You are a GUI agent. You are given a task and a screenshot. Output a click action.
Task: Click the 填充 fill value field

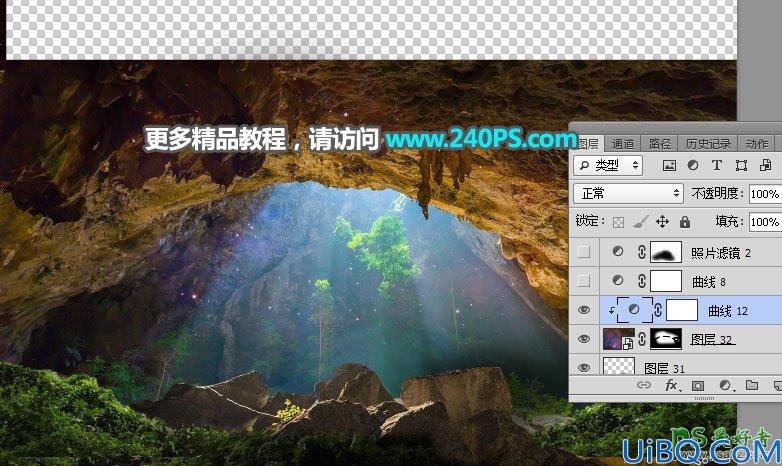(765, 222)
